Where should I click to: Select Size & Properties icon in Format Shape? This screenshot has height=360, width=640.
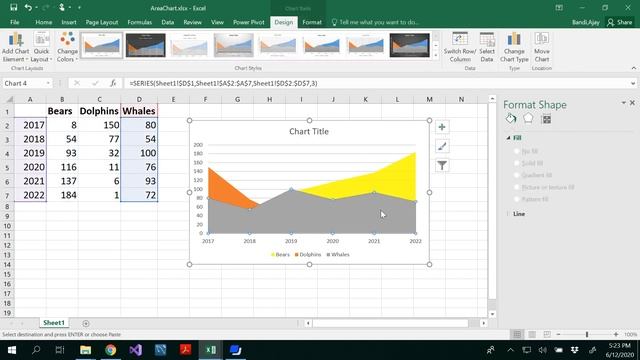click(546, 119)
